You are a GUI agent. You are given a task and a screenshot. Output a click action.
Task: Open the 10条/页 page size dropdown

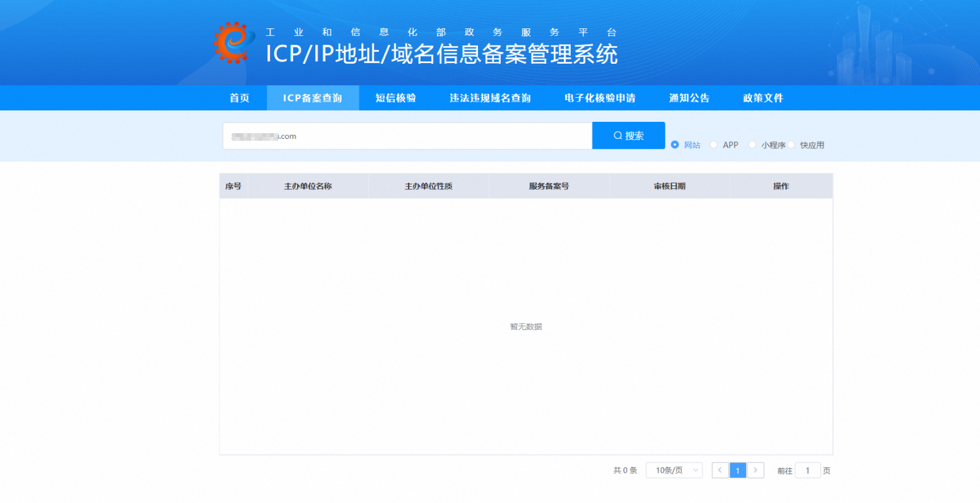[x=674, y=470]
